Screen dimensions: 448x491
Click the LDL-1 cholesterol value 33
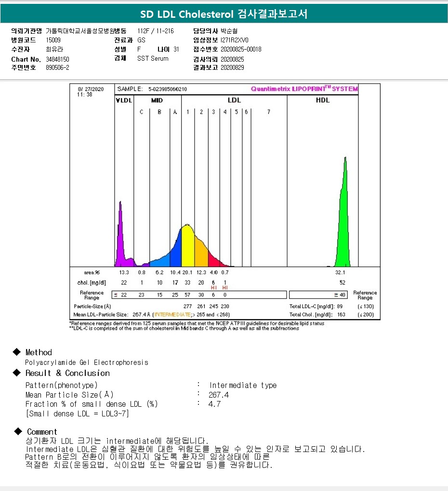(x=187, y=283)
